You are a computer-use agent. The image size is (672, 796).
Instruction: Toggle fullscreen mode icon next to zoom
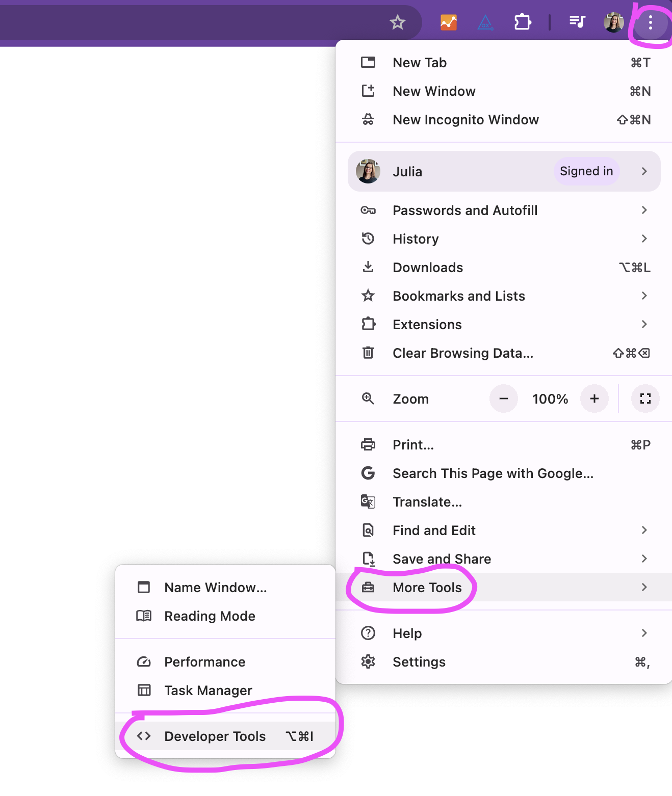pos(645,399)
